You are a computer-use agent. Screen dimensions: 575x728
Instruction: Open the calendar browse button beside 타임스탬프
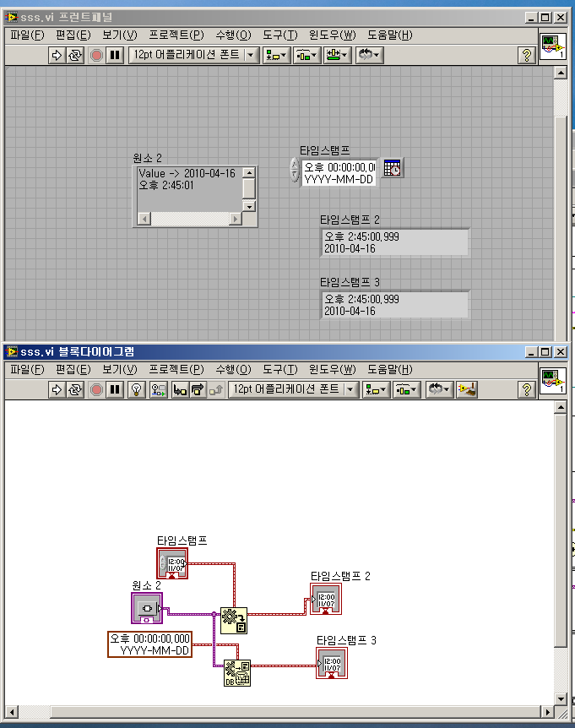pos(393,168)
